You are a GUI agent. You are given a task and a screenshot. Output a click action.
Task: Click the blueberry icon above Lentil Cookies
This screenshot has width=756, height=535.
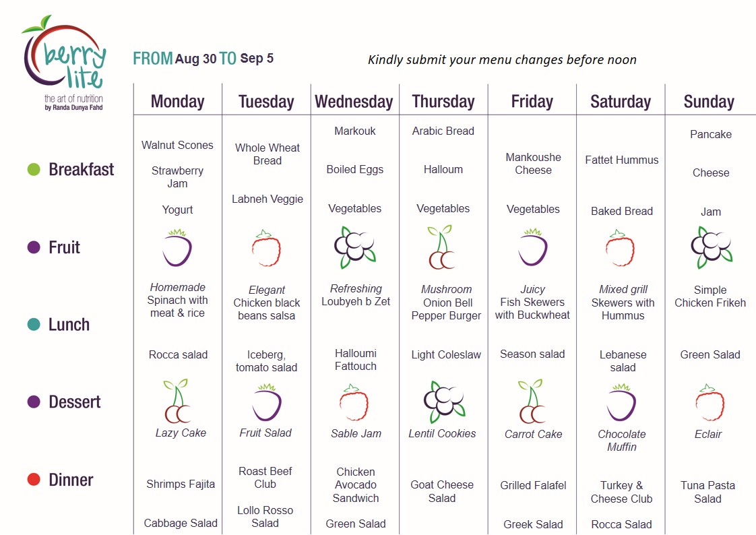coord(444,402)
